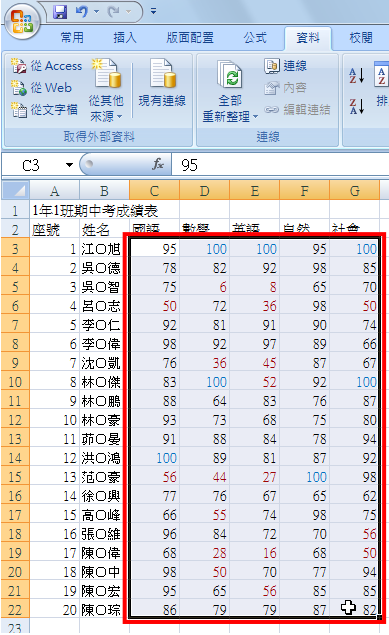This screenshot has width=389, height=635.
Task: Select column E header
Action: [x=255, y=190]
